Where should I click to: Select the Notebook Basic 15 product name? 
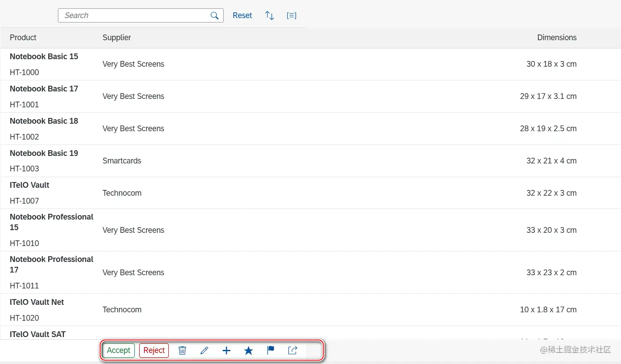point(44,57)
